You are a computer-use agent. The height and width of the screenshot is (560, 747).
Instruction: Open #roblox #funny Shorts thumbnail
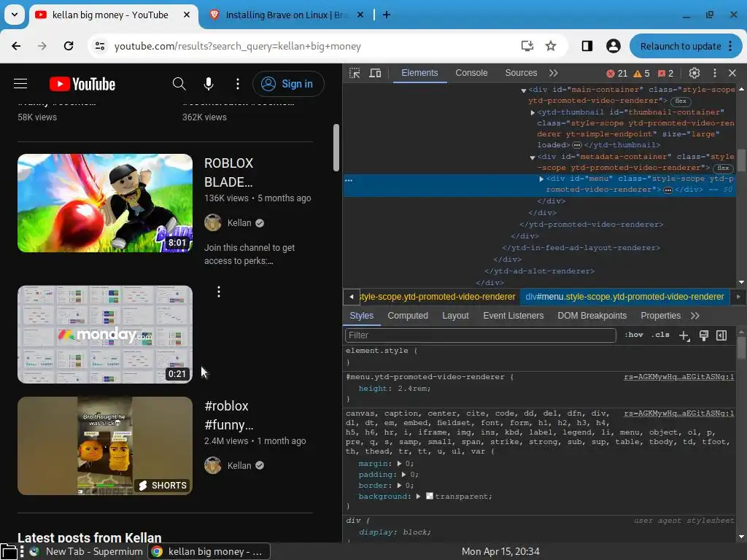pyautogui.click(x=105, y=446)
